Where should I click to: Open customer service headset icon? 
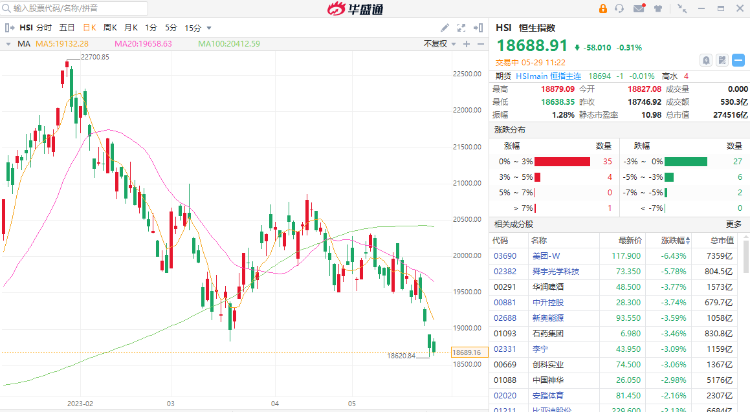(x=619, y=9)
